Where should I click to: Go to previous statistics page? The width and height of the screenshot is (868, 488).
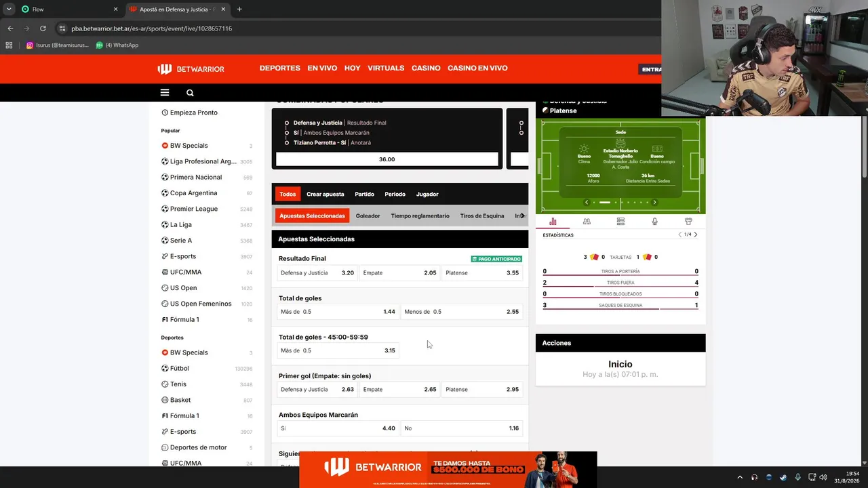(x=680, y=235)
